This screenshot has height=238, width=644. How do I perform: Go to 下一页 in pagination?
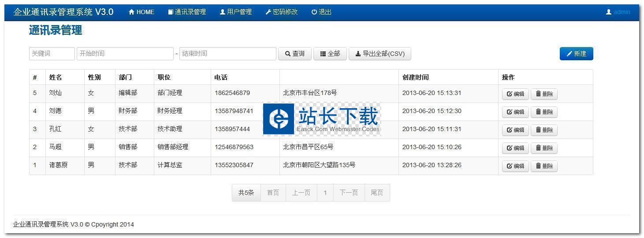point(348,193)
